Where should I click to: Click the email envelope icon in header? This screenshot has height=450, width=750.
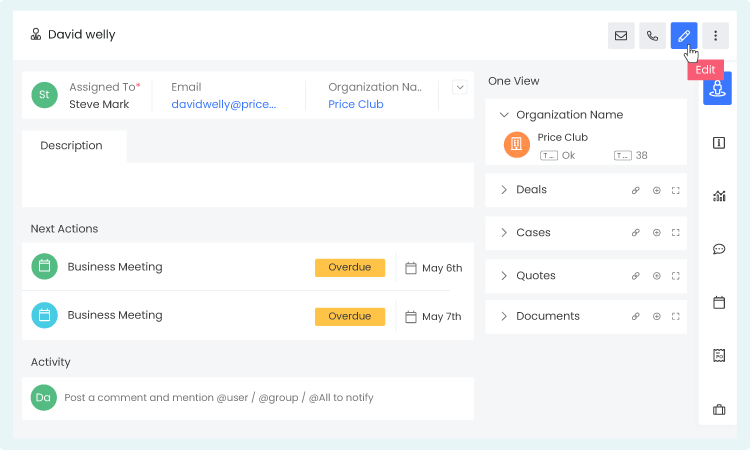coord(621,36)
